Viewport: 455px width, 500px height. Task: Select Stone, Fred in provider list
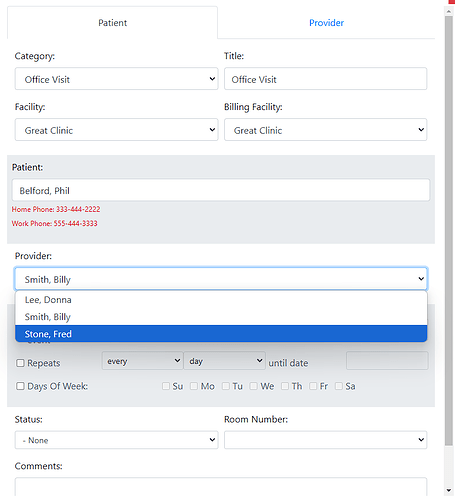click(221, 334)
